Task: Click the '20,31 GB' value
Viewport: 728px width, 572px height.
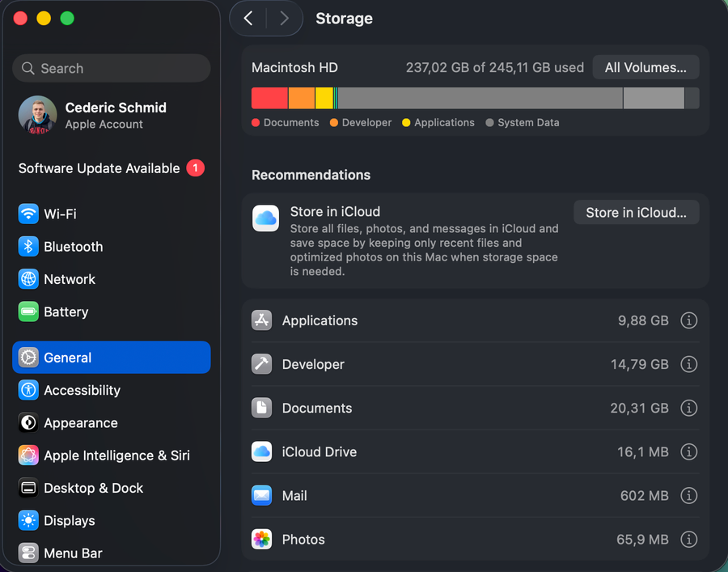Action: pyautogui.click(x=639, y=408)
